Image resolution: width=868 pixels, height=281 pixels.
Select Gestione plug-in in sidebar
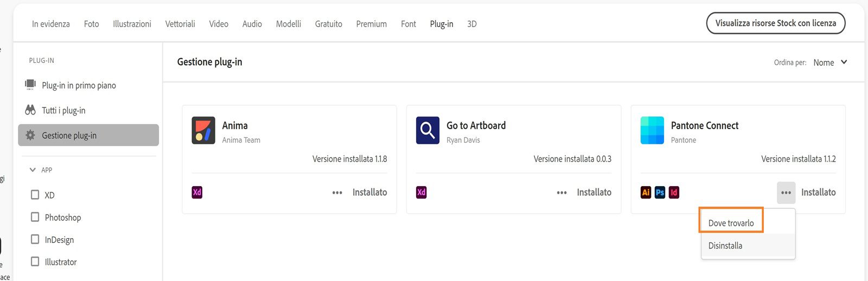[x=88, y=135]
